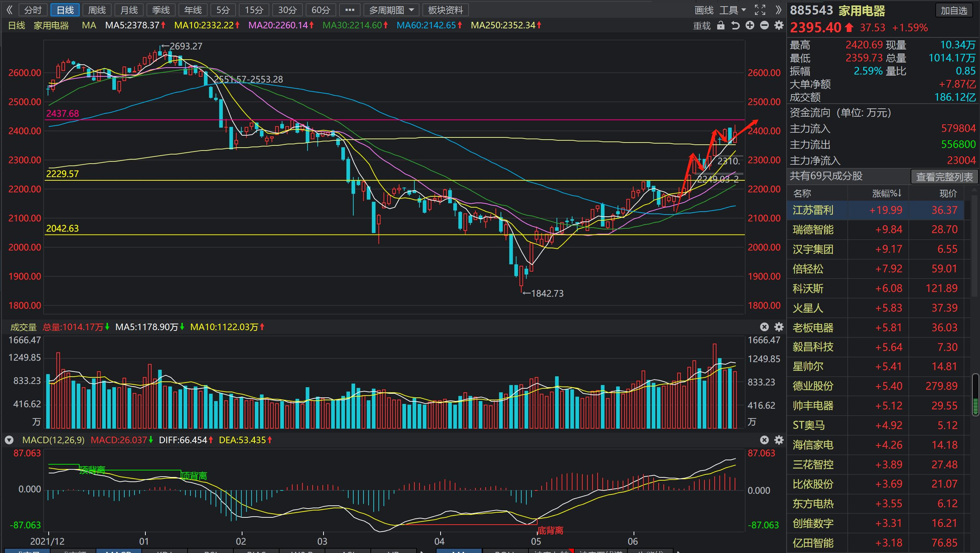This screenshot has height=553, width=980.
Task: Click the chart lock icon
Action: coord(720,25)
